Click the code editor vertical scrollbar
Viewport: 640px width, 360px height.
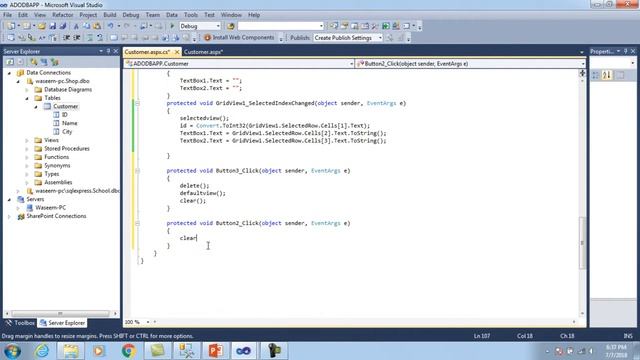582,242
